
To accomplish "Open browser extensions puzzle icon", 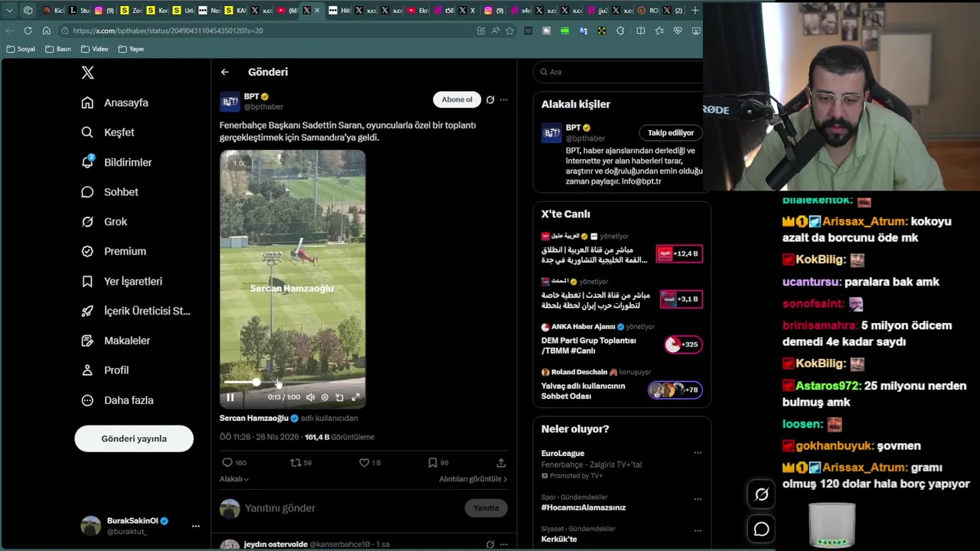I will click(620, 31).
